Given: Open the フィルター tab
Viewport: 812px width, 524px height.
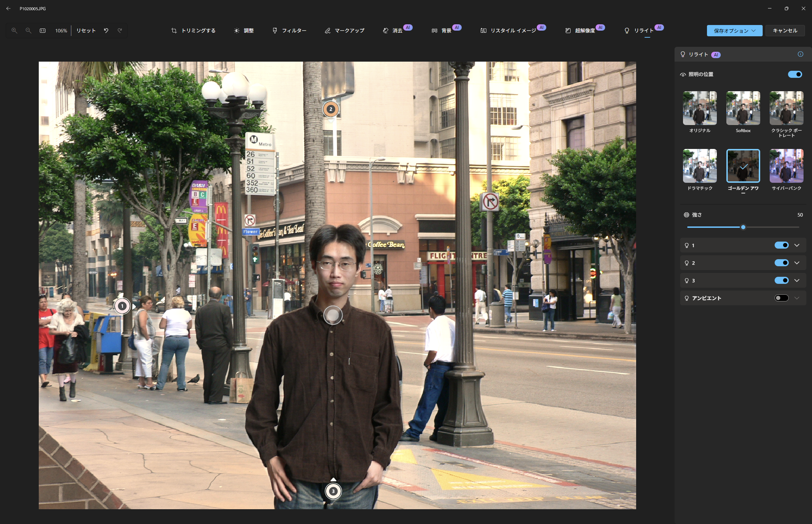Looking at the screenshot, I should click(x=289, y=31).
